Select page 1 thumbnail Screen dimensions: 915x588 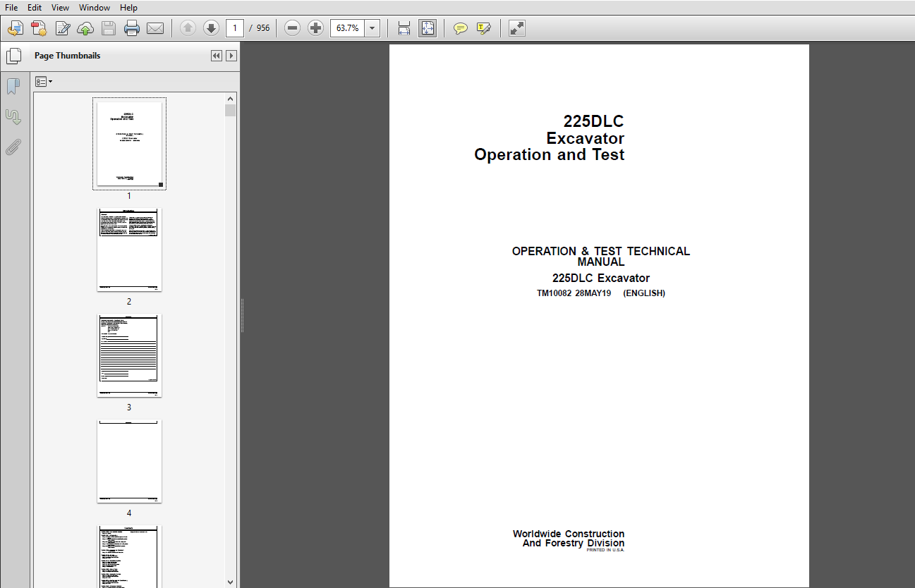point(129,144)
